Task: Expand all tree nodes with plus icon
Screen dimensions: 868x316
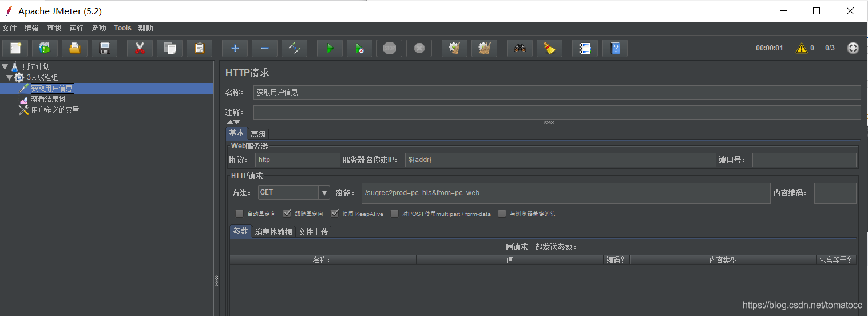Action: [235, 48]
